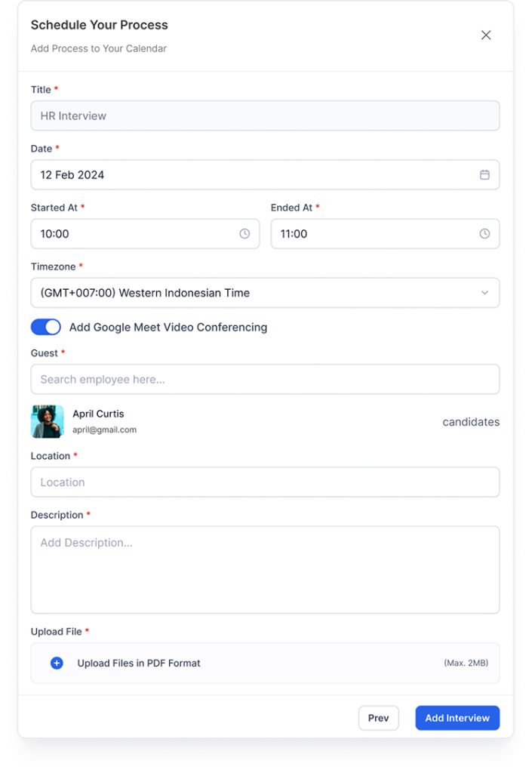Image resolution: width=532 pixels, height=773 pixels.
Task: Focus the HR Interview title field
Action: pos(265,115)
